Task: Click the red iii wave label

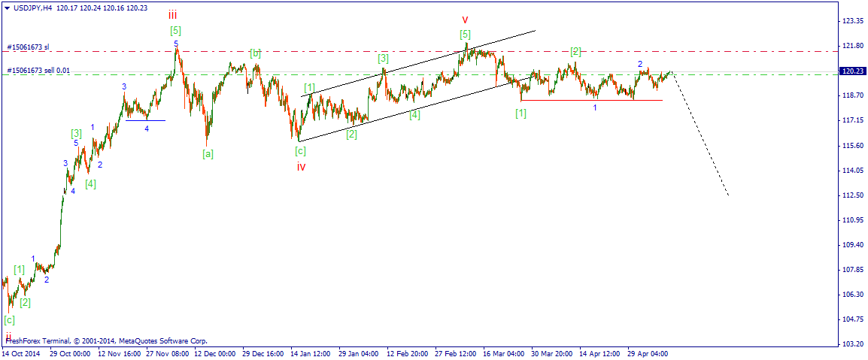Action: click(x=173, y=15)
